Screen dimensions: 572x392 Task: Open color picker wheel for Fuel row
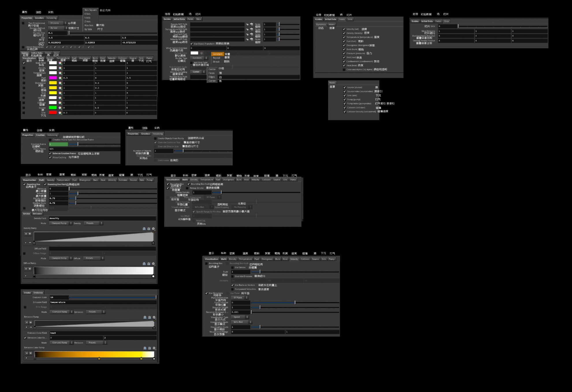(60, 78)
